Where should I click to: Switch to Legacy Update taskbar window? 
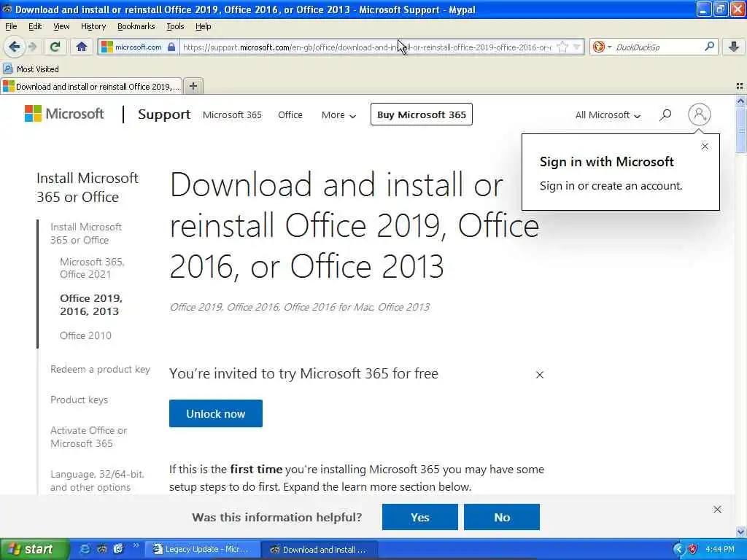point(201,550)
